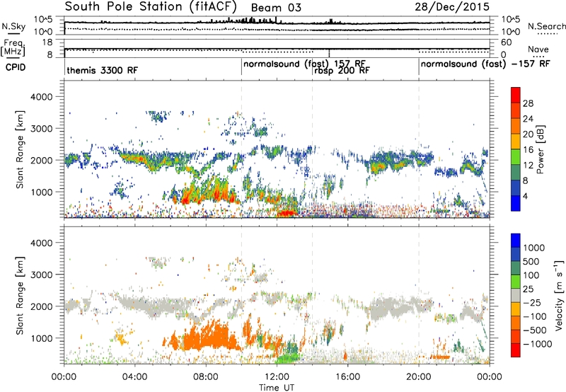Click the green velocity patch near 12:30
The height and width of the screenshot is (392, 566).
288,357
